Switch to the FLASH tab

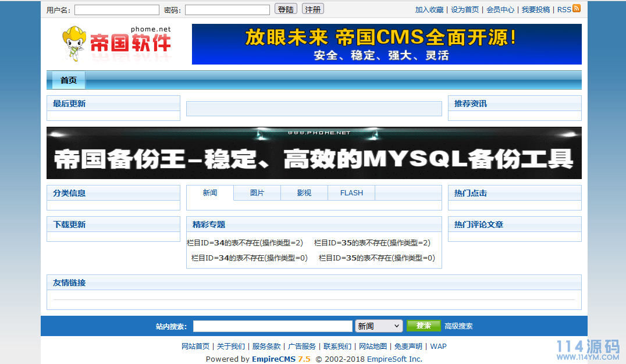pyautogui.click(x=352, y=193)
